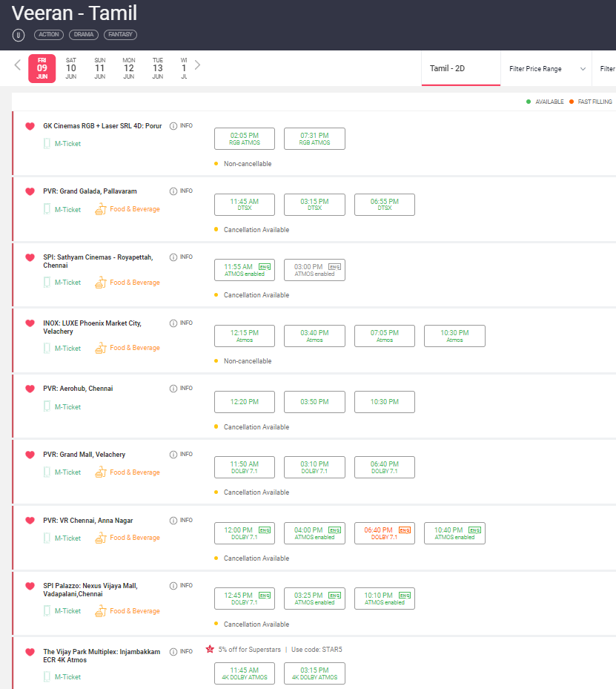Open INFO icon for PVR Grand Mall Velachery
The height and width of the screenshot is (689, 616).
pos(173,455)
